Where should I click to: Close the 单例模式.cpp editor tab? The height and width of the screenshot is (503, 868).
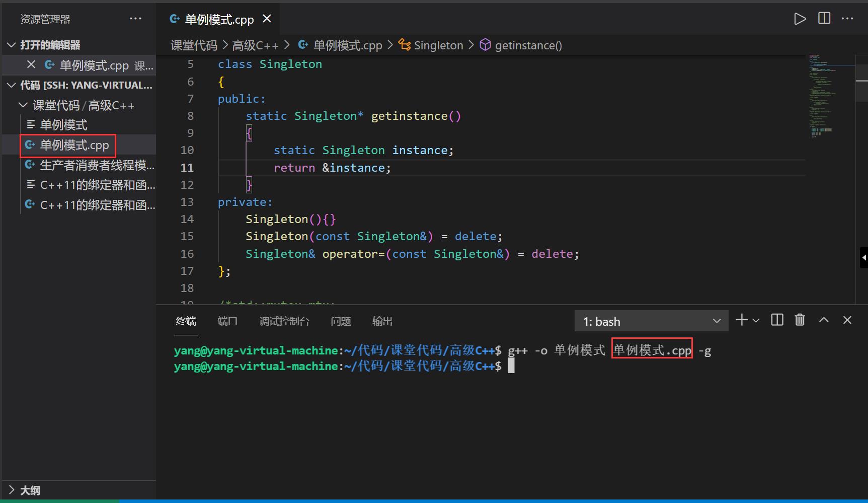[x=267, y=19]
